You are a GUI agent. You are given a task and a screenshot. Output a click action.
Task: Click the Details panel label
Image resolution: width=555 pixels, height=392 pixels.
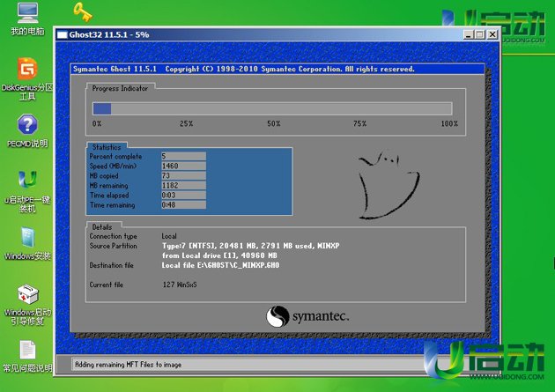pyautogui.click(x=102, y=227)
